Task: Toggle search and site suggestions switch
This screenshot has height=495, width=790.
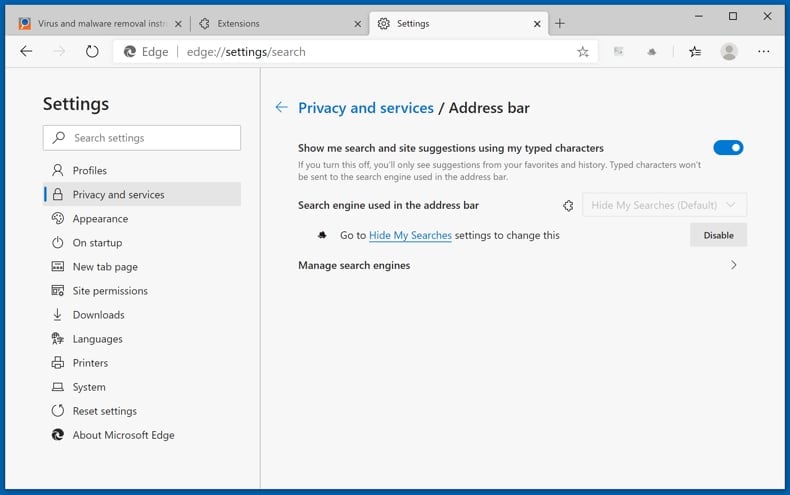Action: 728,148
